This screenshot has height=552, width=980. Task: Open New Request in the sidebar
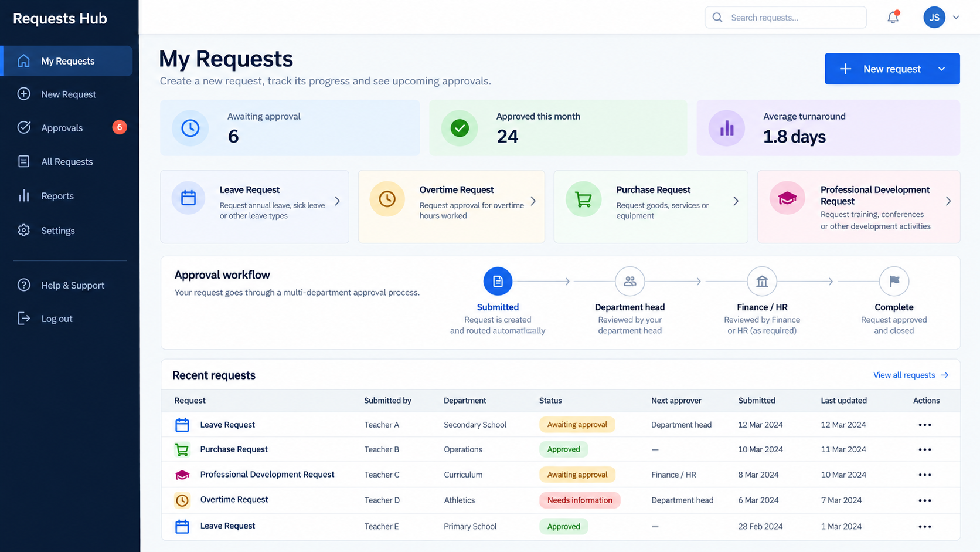(x=69, y=94)
